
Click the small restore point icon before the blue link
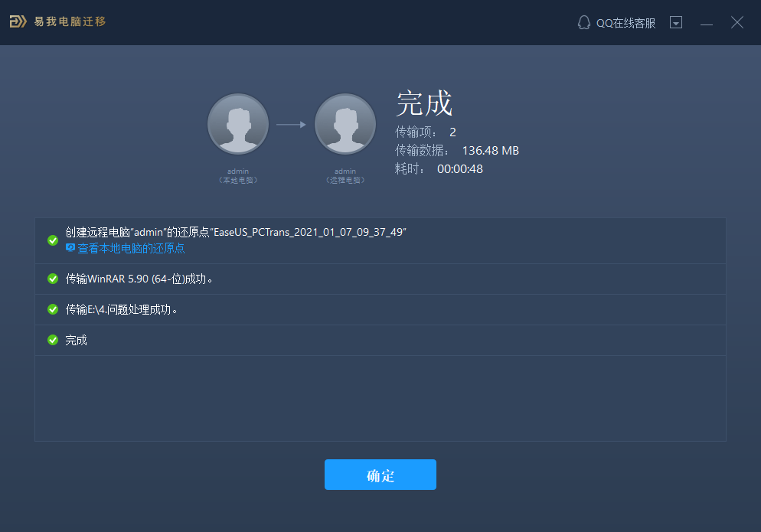pos(70,249)
